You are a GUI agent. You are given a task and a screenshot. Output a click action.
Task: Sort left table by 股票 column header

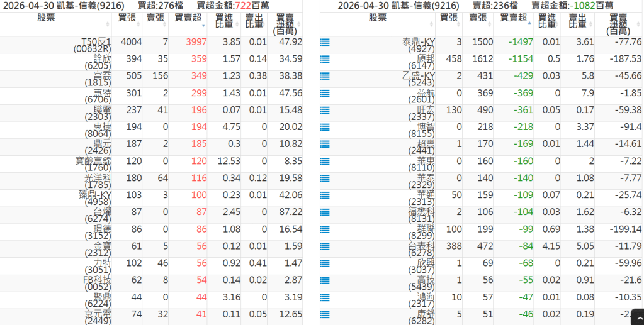57,18
